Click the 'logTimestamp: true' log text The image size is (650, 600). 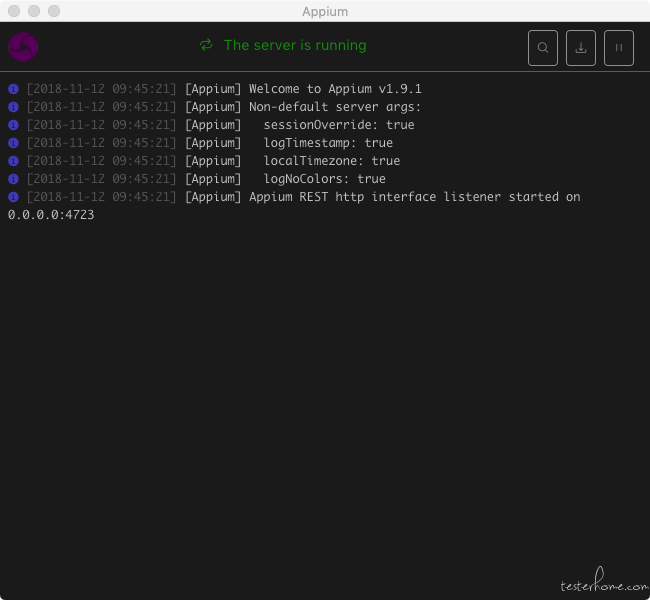point(328,143)
